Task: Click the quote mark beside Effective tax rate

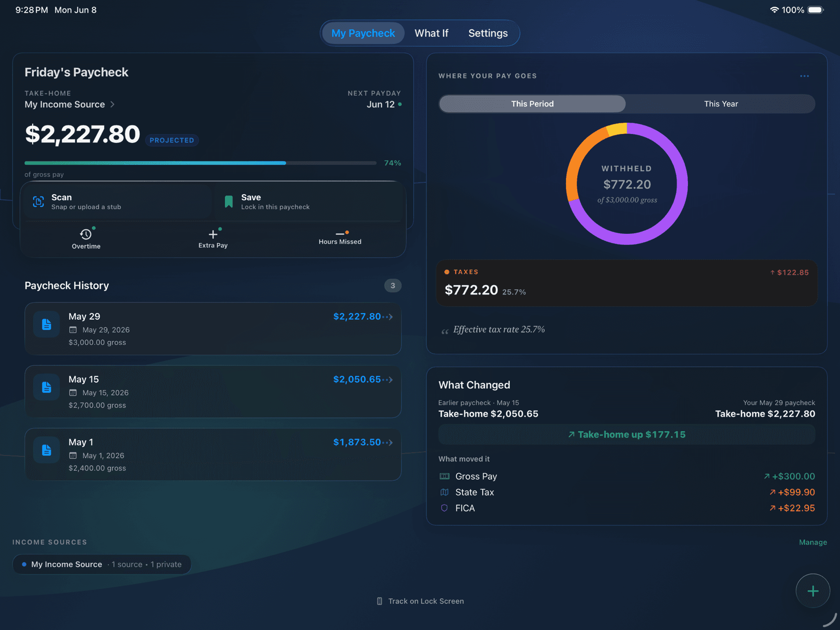Action: click(x=445, y=331)
